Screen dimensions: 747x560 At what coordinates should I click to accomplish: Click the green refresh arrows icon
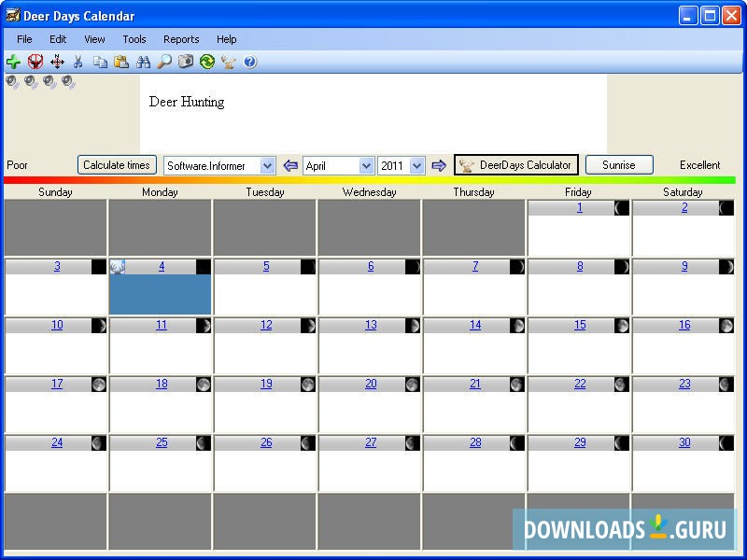206,62
